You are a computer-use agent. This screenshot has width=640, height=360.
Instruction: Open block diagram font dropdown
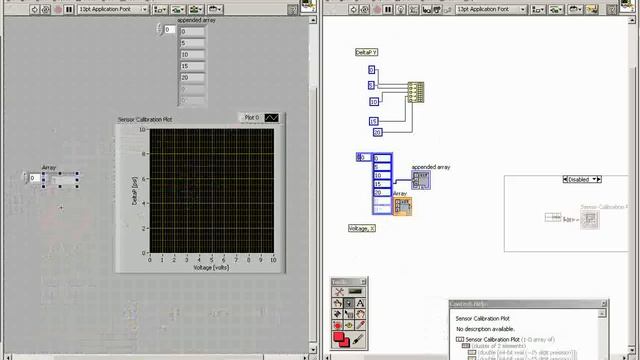click(x=491, y=9)
